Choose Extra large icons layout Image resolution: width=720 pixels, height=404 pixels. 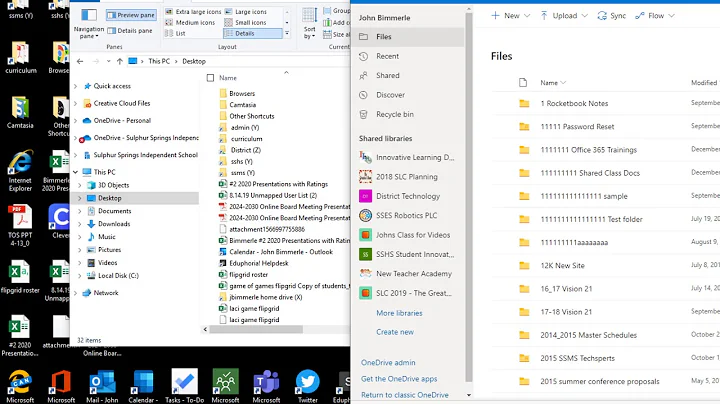tap(193, 11)
